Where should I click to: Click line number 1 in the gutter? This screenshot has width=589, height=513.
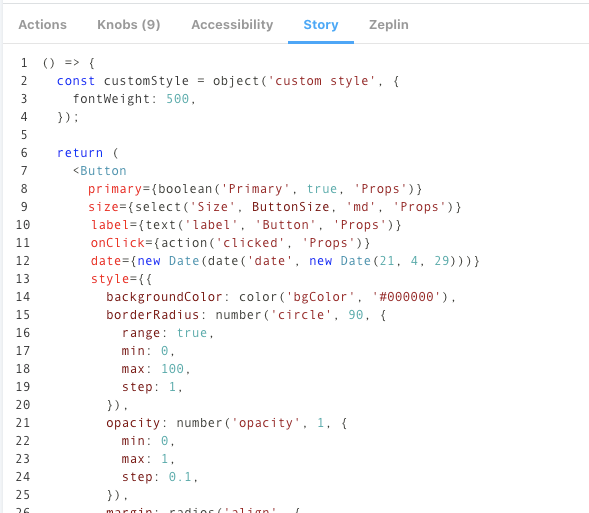(24, 63)
